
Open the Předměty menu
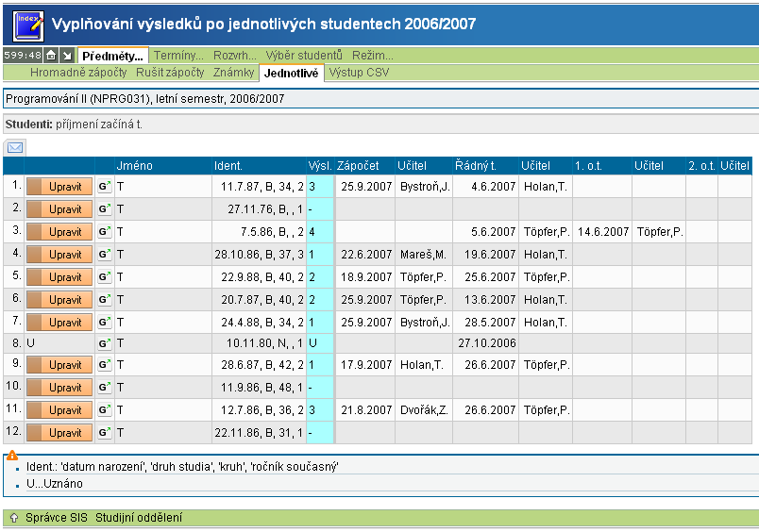[x=112, y=56]
